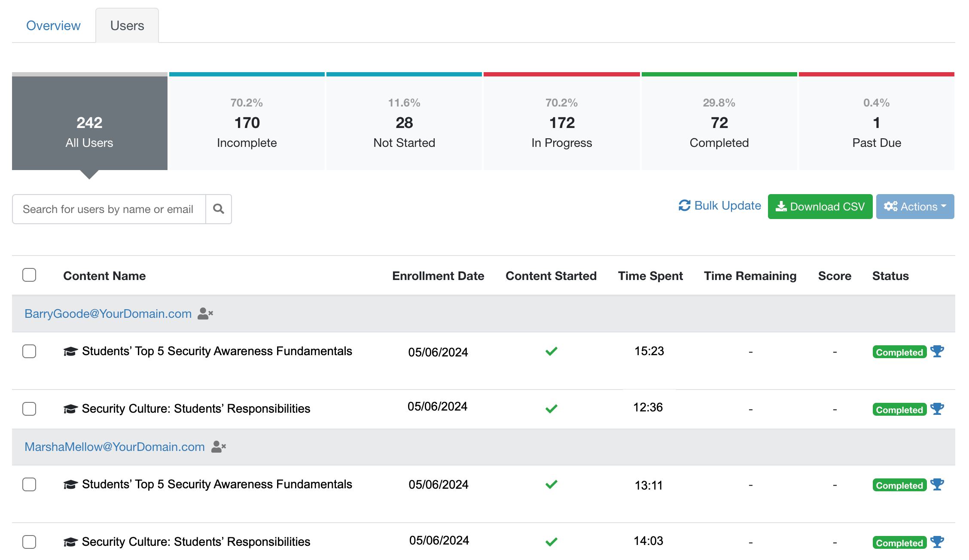Click the search magnifier icon
The height and width of the screenshot is (560, 969).
219,209
